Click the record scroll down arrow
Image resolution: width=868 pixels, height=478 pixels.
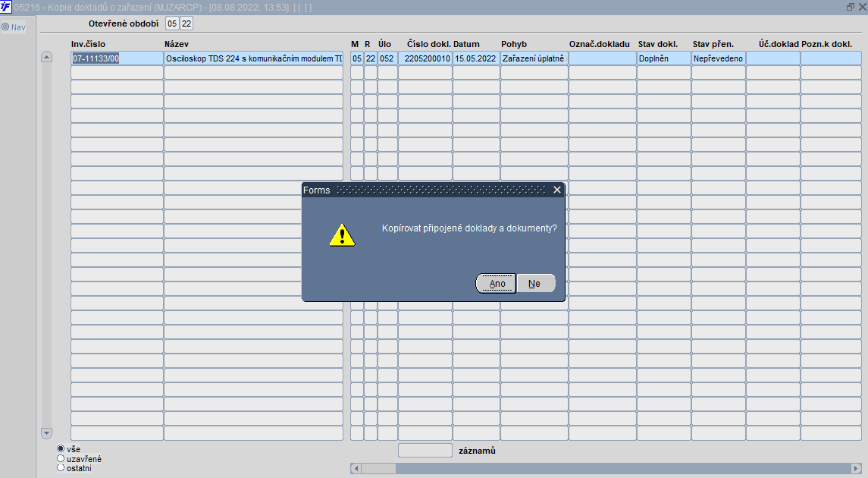click(46, 433)
